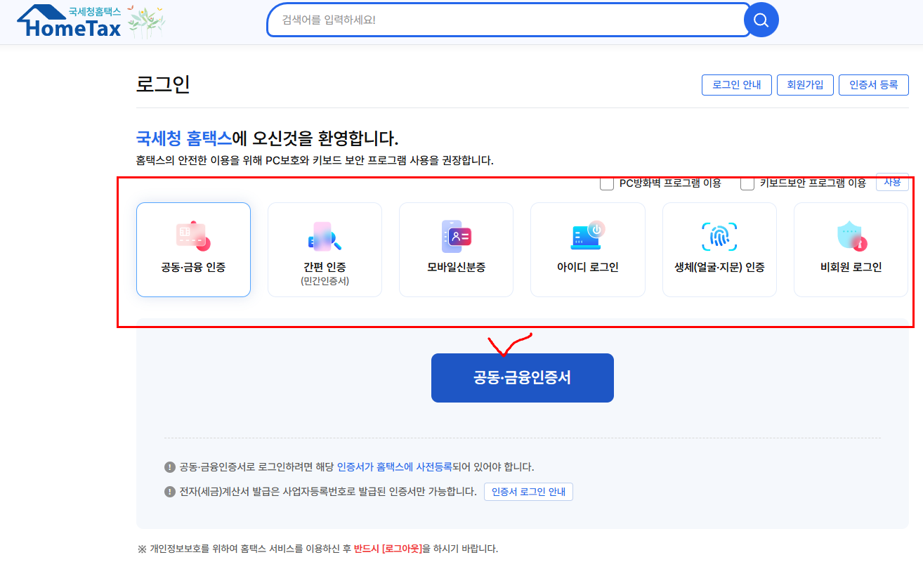Open 로그인 안내
Screen dimensions: 923x588
[736, 84]
